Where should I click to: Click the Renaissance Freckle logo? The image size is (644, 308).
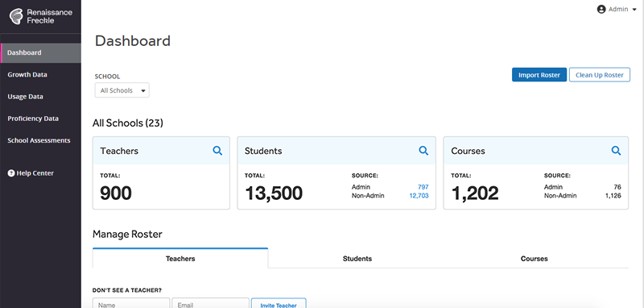(41, 16)
